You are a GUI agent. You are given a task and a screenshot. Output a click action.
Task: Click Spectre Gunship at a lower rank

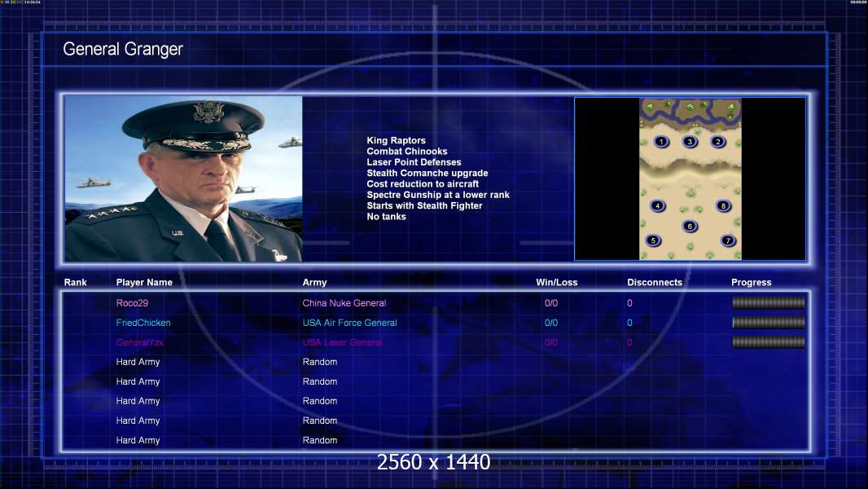click(x=438, y=195)
